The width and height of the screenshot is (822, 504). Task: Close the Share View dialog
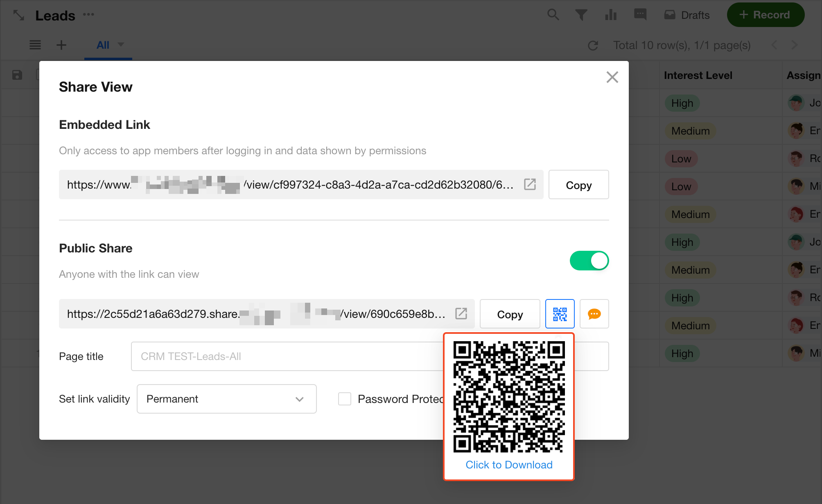click(612, 77)
